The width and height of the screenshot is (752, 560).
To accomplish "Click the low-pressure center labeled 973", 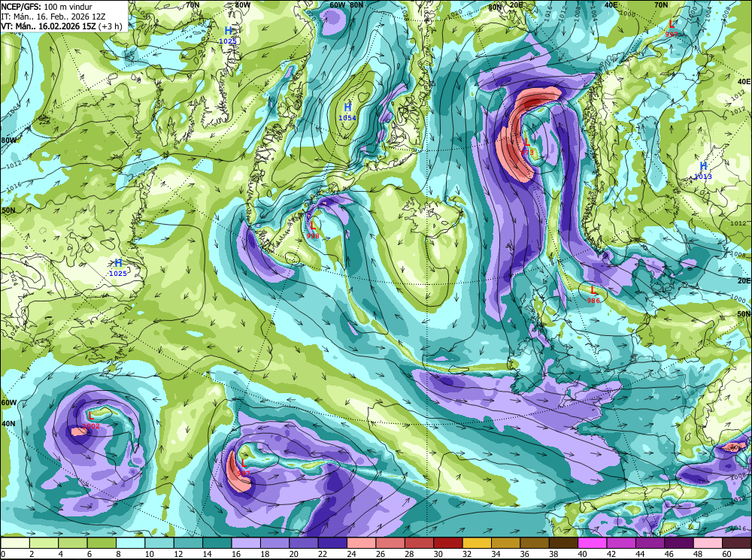I will coord(527,147).
